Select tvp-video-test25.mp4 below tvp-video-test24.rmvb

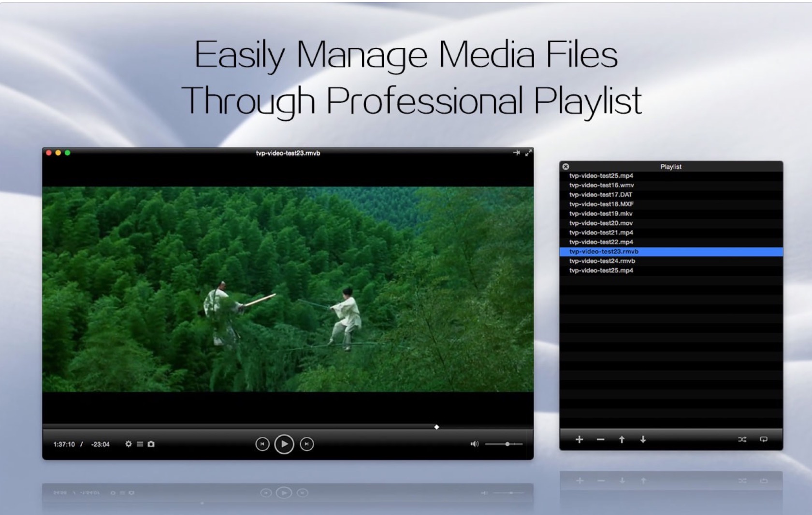click(671, 271)
